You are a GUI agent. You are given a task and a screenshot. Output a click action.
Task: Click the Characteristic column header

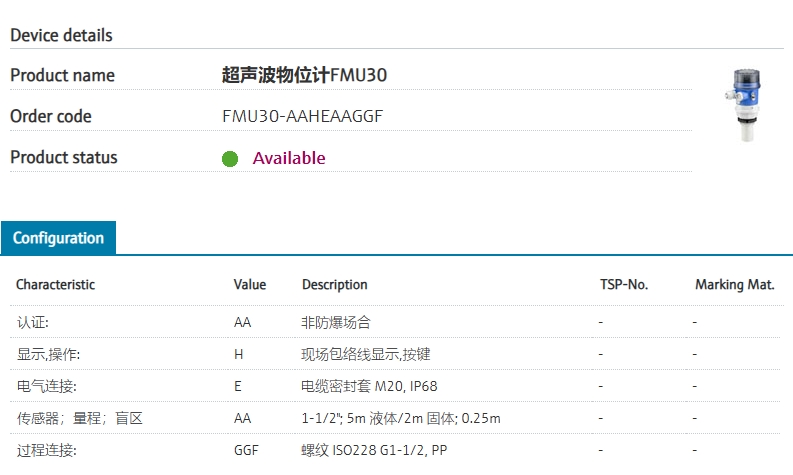click(56, 285)
